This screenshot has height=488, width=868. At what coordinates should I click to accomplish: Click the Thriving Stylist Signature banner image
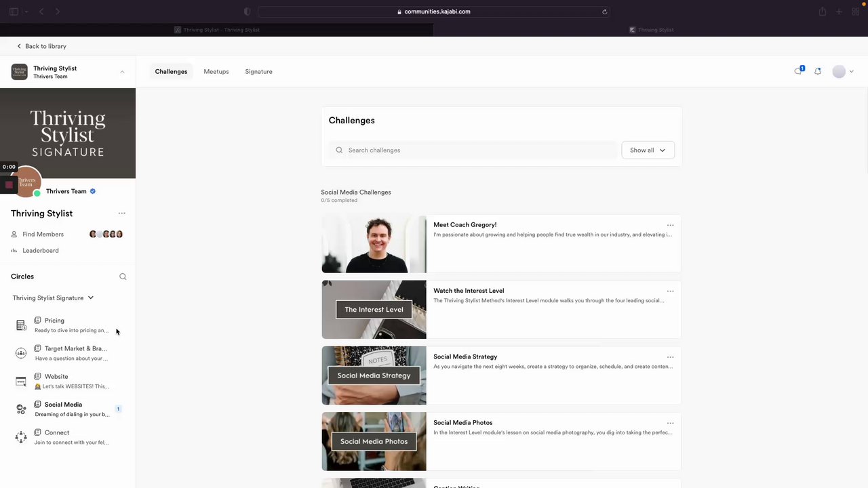click(68, 134)
